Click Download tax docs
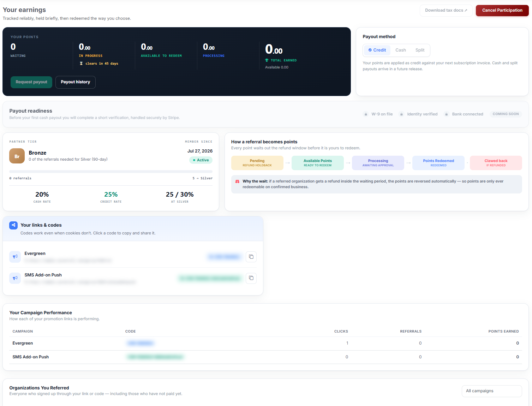 446,10
